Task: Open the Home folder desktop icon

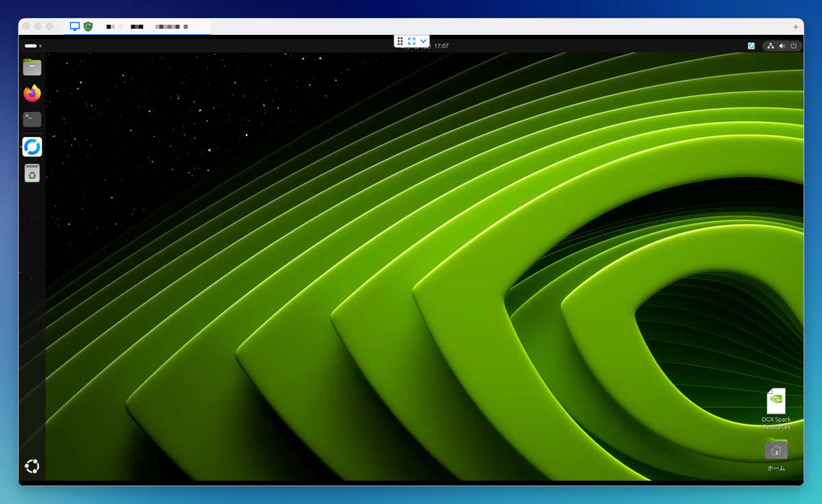Action: pos(775,450)
